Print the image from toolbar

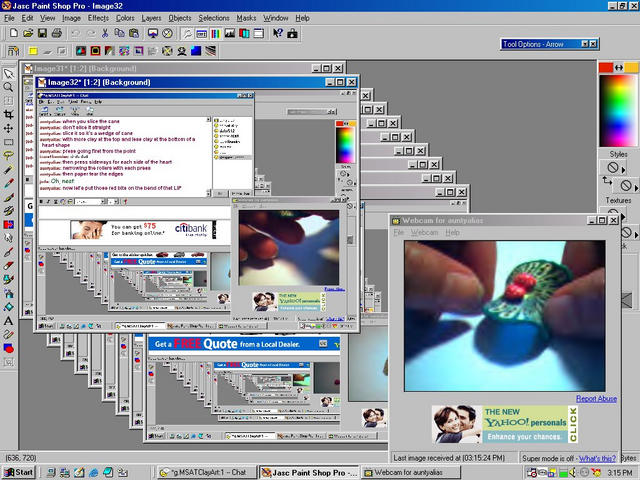point(57,33)
